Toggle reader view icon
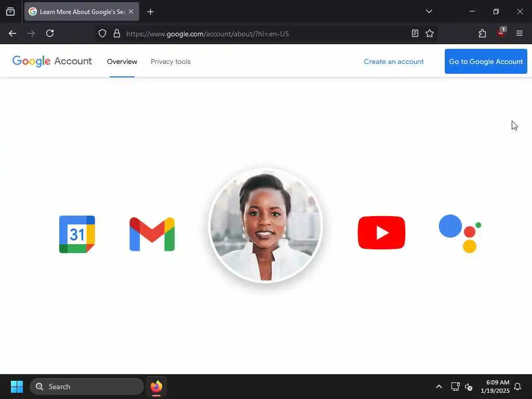Image resolution: width=532 pixels, height=399 pixels. pos(415,33)
